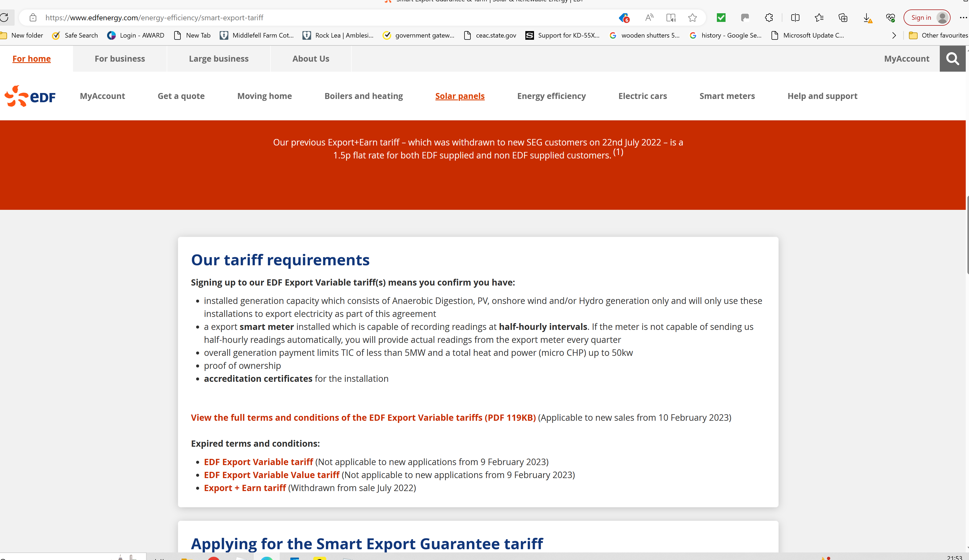The width and height of the screenshot is (969, 560).
Task: Click the "Our tariff requirements" heading
Action: tap(280, 260)
